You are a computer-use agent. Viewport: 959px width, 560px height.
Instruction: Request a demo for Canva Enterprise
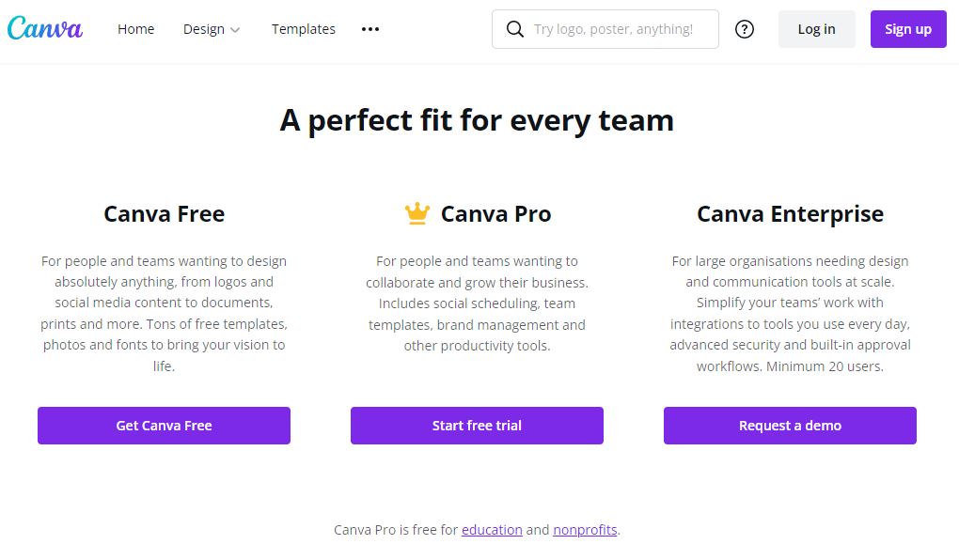[x=790, y=426]
